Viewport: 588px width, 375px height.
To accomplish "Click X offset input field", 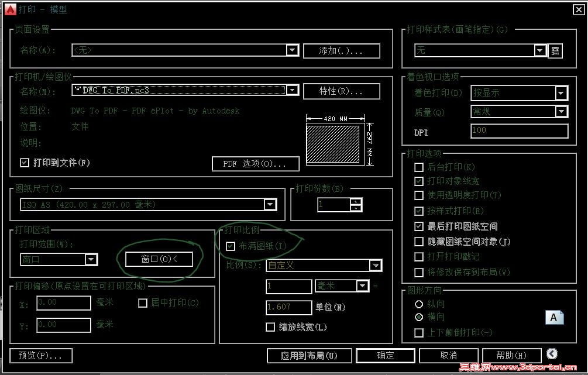I will click(64, 303).
